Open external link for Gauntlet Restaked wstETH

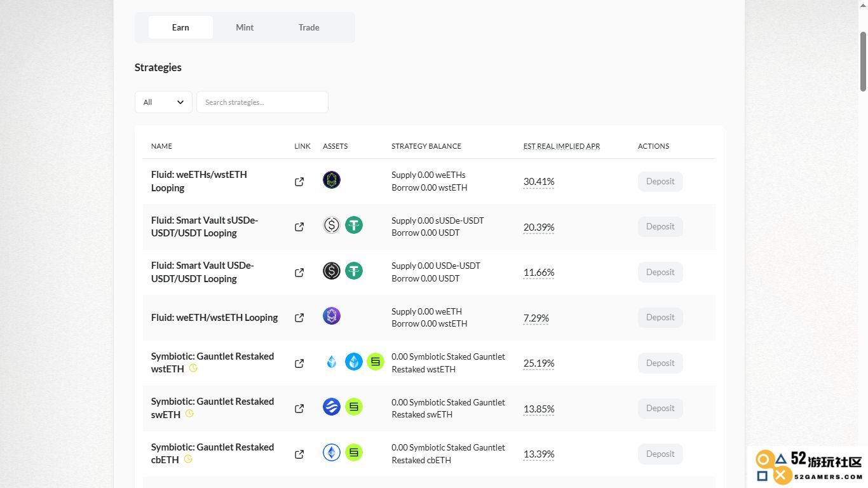[299, 363]
